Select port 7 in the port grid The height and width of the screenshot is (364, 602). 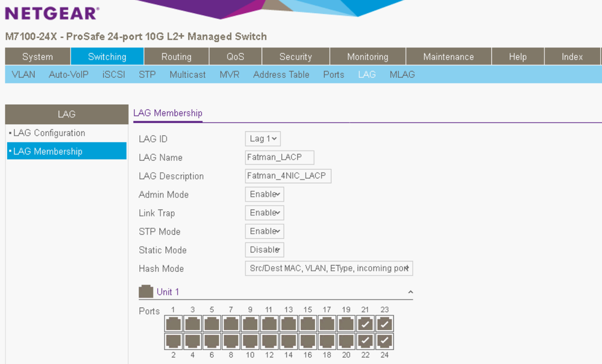[231, 324]
